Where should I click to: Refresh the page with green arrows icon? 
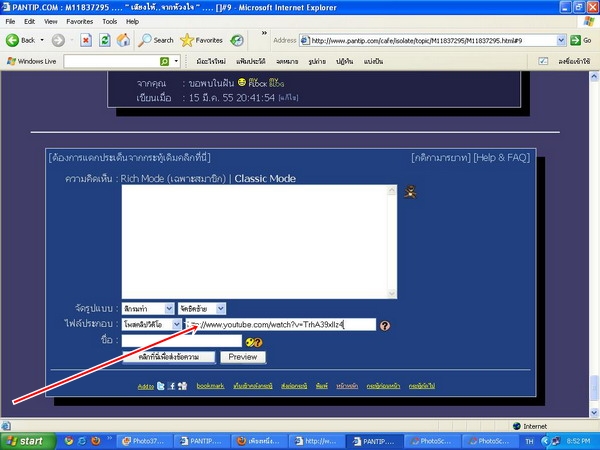[105, 40]
